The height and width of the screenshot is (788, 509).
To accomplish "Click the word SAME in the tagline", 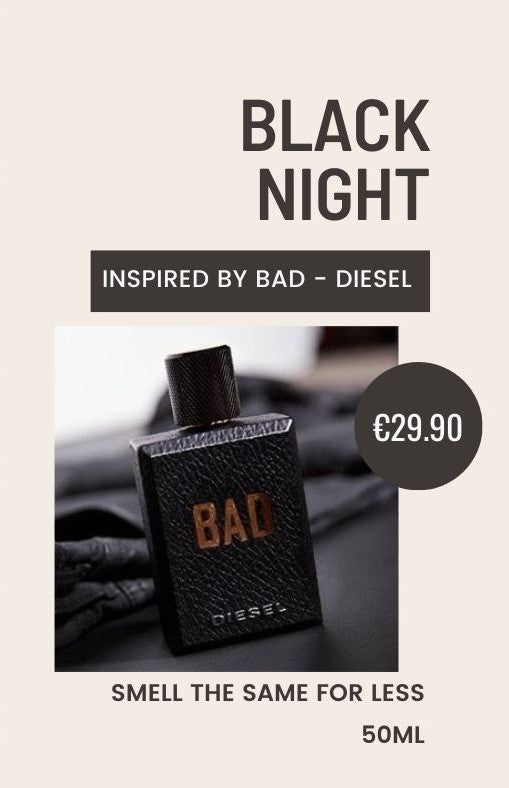I will click(275, 693).
